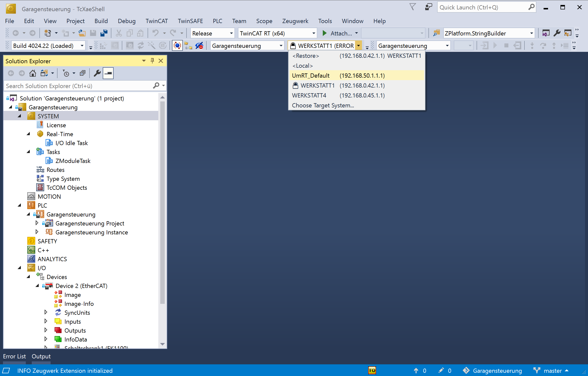The width and height of the screenshot is (588, 376).
Task: Click the Pending Changes Filter clock icon
Action: (x=66, y=73)
